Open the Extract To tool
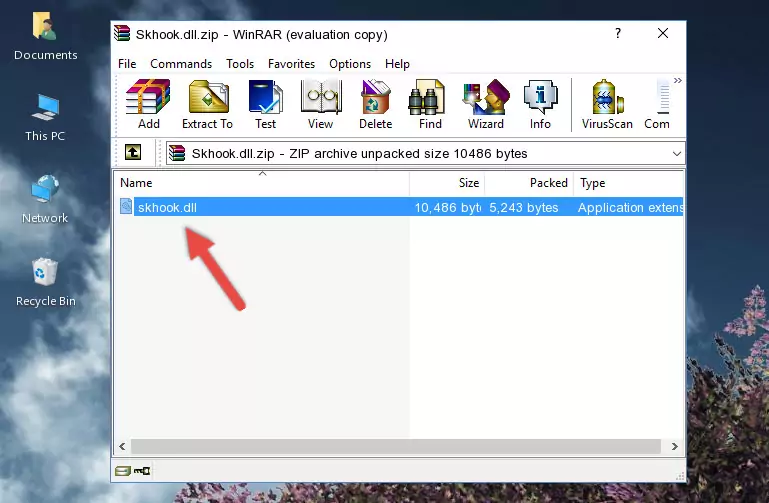This screenshot has width=769, height=503. [x=207, y=104]
